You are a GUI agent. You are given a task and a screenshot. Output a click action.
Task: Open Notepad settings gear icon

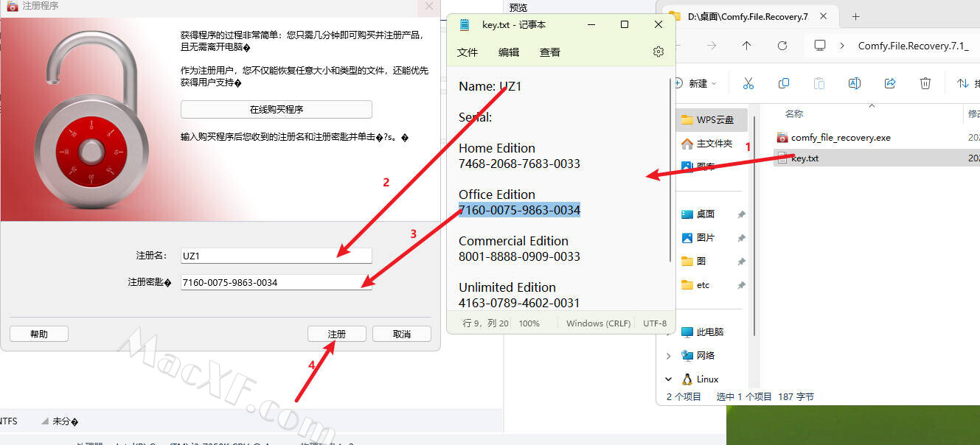click(658, 52)
